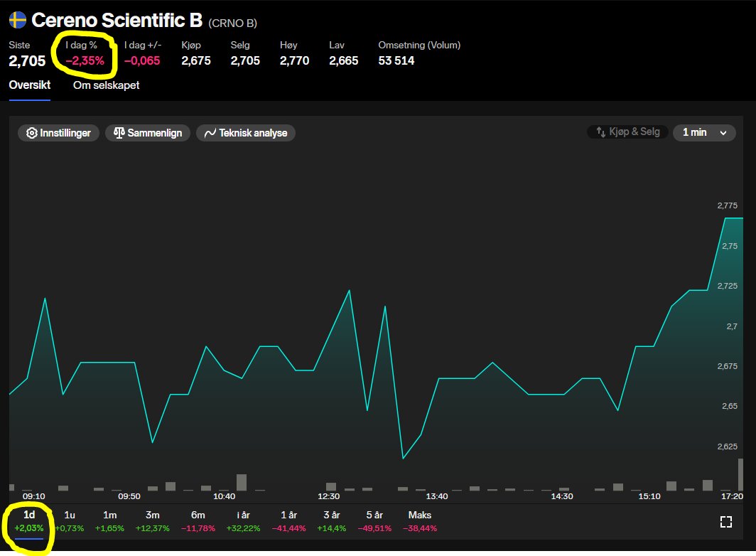
Task: Switch to Om selskapet tab
Action: pyautogui.click(x=106, y=85)
